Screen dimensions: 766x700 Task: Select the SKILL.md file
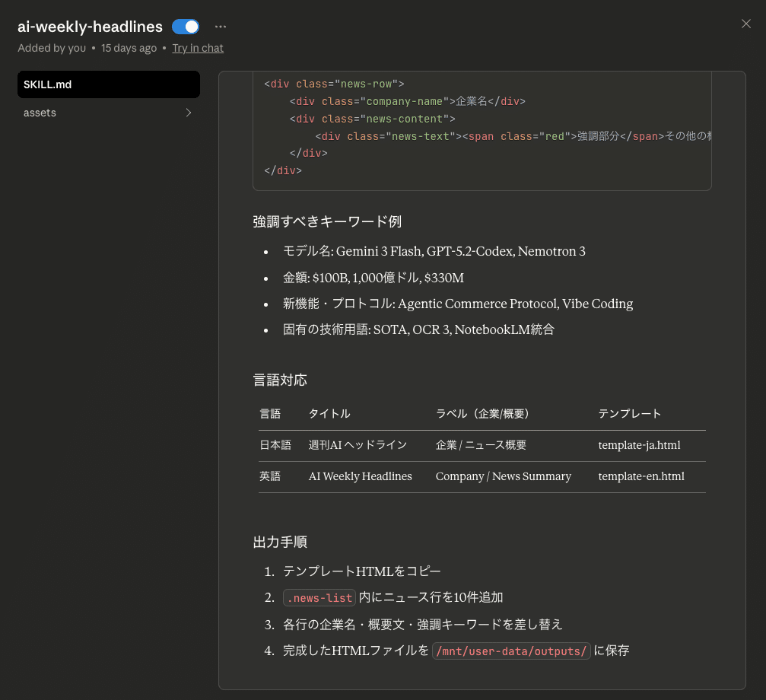pos(109,84)
